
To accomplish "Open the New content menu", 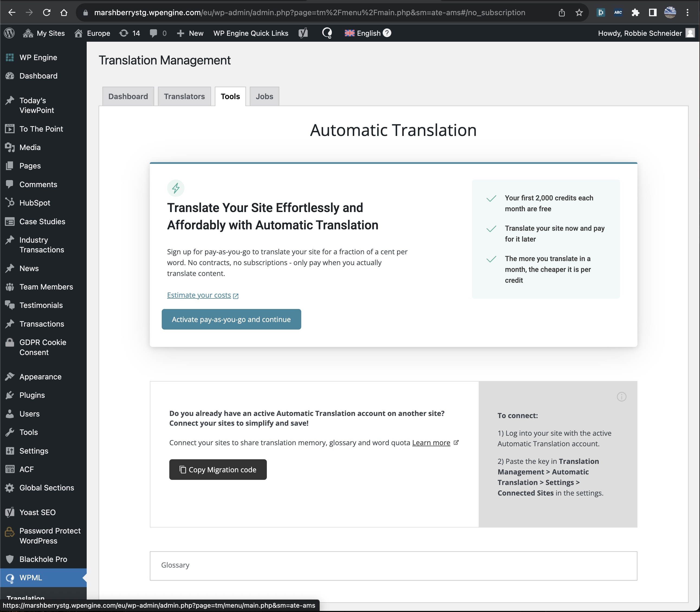I will click(190, 33).
